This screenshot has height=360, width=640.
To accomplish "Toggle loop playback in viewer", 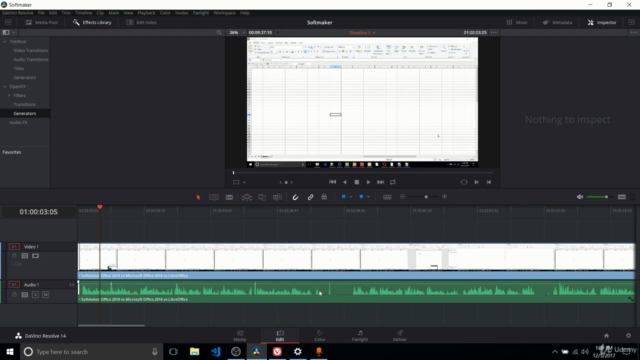I will [393, 182].
